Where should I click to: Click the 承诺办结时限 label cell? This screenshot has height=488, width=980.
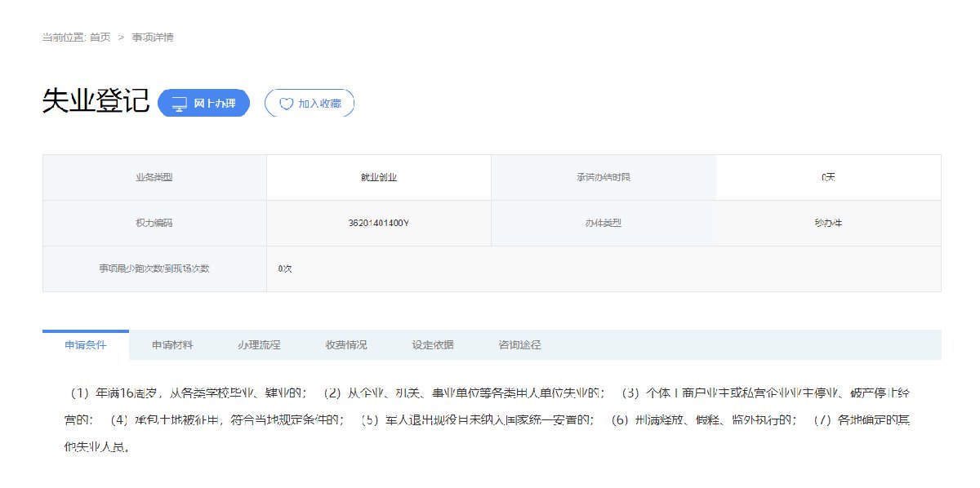603,177
